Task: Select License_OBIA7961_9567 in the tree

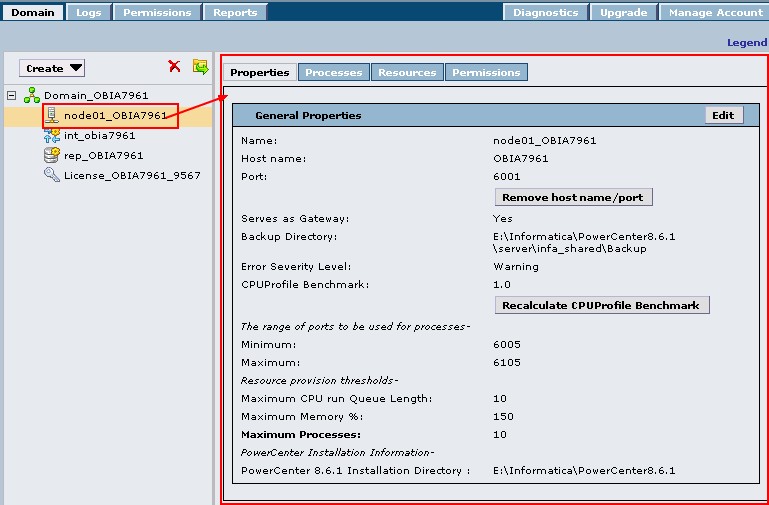Action: (x=132, y=175)
